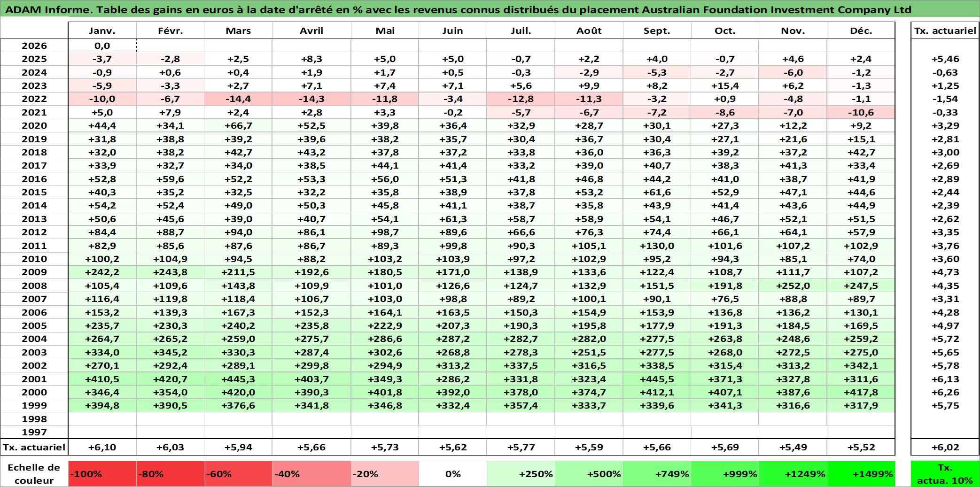Click the 'Juin' column header
This screenshot has width=980, height=487.
pos(453,31)
